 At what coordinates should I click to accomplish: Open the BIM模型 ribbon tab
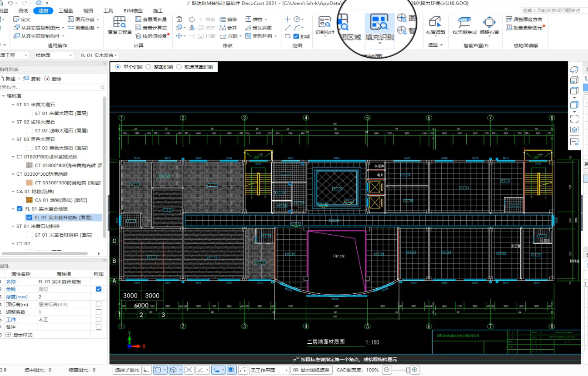pyautogui.click(x=133, y=10)
